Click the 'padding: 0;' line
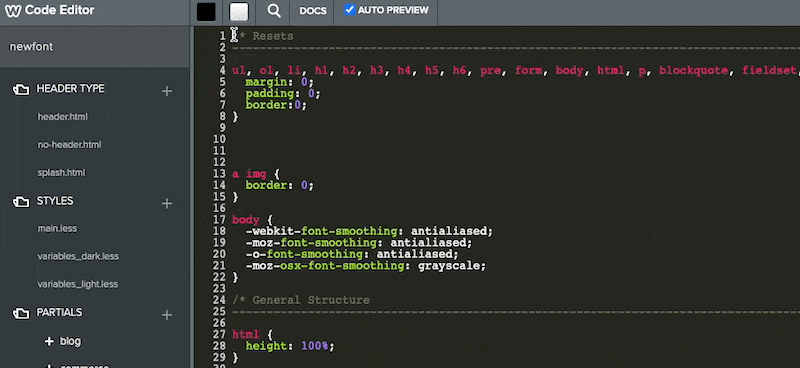This screenshot has width=800, height=368. (x=283, y=93)
